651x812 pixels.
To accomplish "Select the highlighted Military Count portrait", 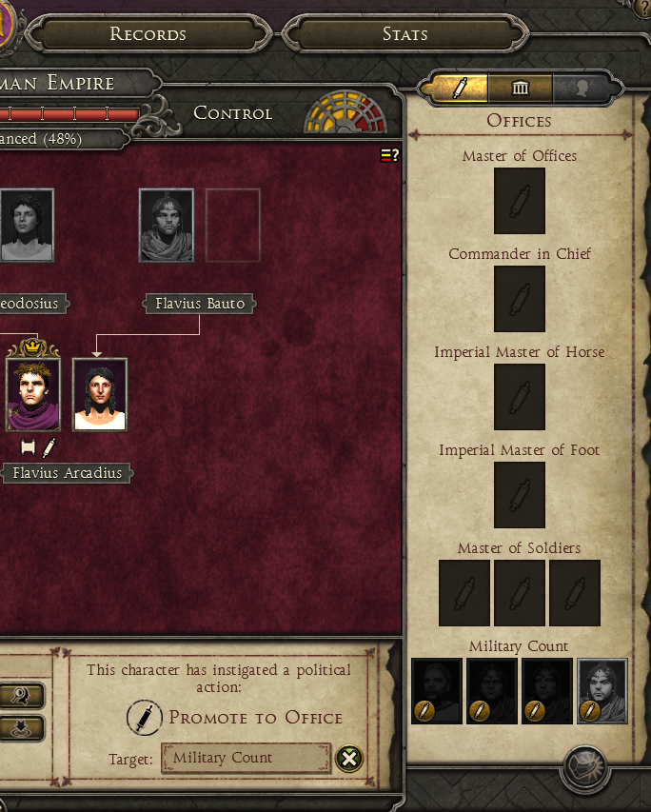I will pyautogui.click(x=602, y=691).
